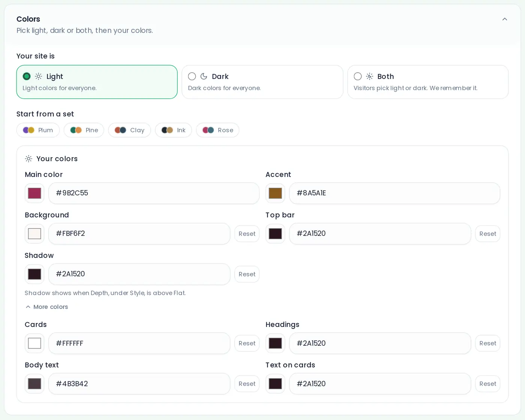The image size is (525, 420).
Task: Edit the Top bar hex field
Action: point(380,234)
